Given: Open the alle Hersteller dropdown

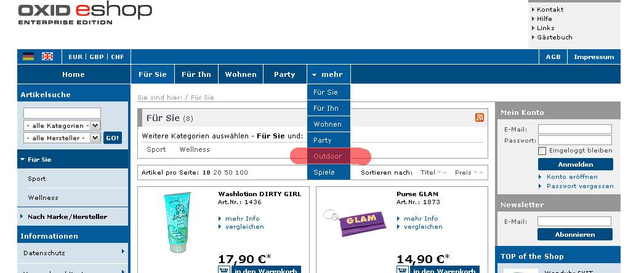Looking at the screenshot, I should pyautogui.click(x=62, y=138).
